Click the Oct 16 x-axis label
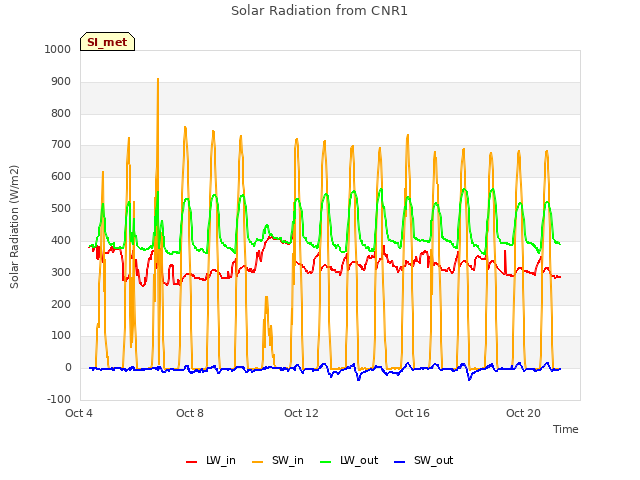Image resolution: width=640 pixels, height=480 pixels. click(412, 413)
